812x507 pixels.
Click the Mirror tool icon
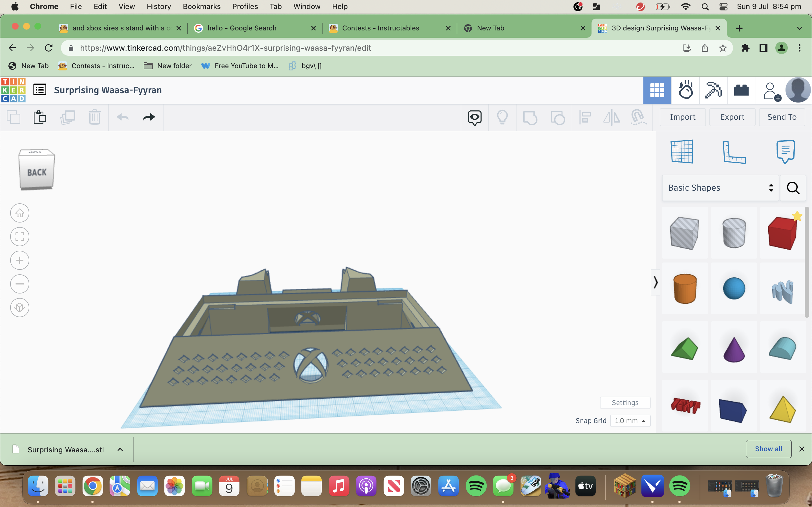612,117
